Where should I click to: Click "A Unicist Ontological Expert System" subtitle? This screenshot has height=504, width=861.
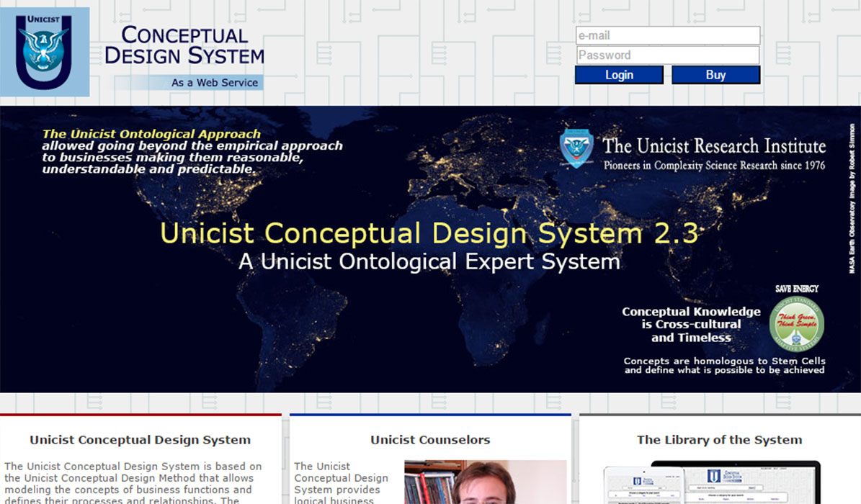click(429, 261)
